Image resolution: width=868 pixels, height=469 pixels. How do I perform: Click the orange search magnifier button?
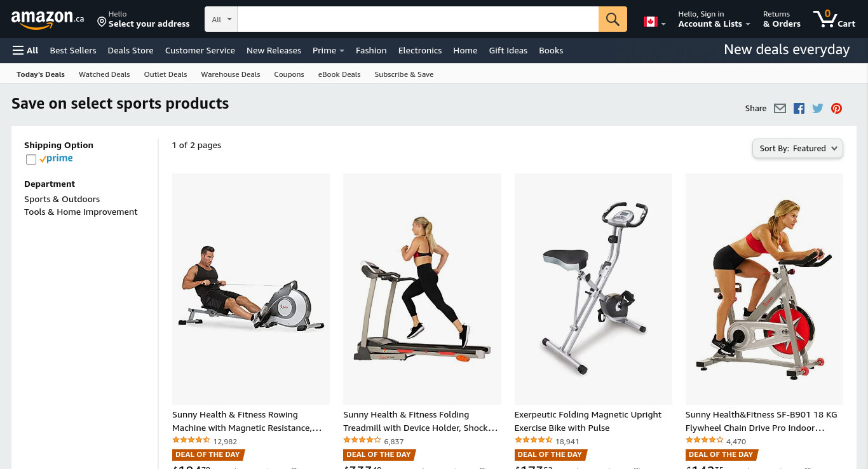click(x=613, y=19)
